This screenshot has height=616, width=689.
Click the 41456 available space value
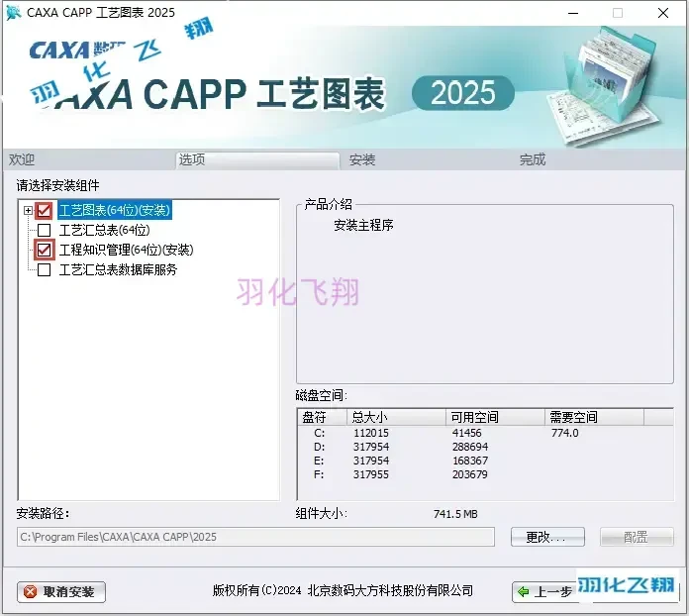pyautogui.click(x=466, y=433)
